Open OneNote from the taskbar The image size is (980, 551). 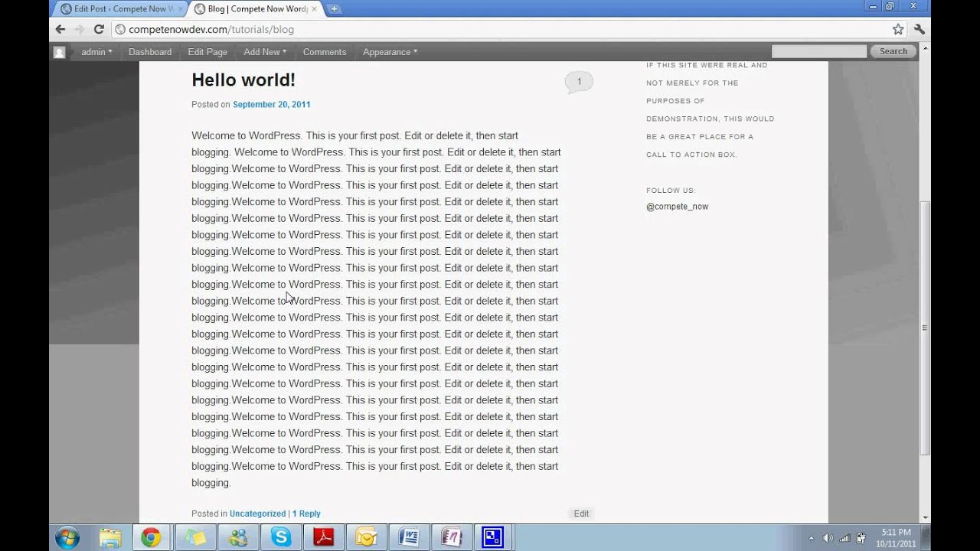452,538
